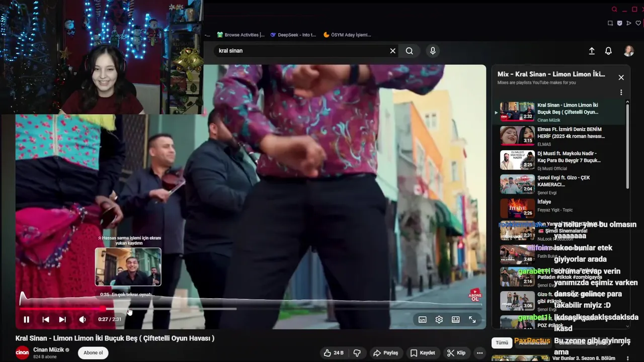Click the Kaydet save button
This screenshot has width=644, height=362.
point(422,353)
